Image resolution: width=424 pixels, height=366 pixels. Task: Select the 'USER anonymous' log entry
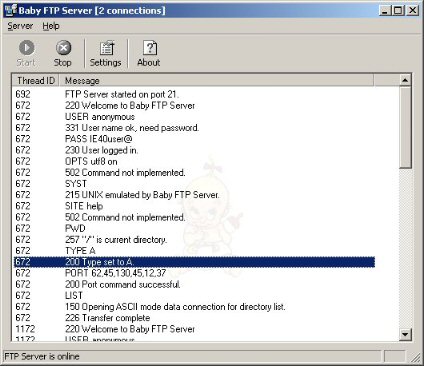pos(194,117)
